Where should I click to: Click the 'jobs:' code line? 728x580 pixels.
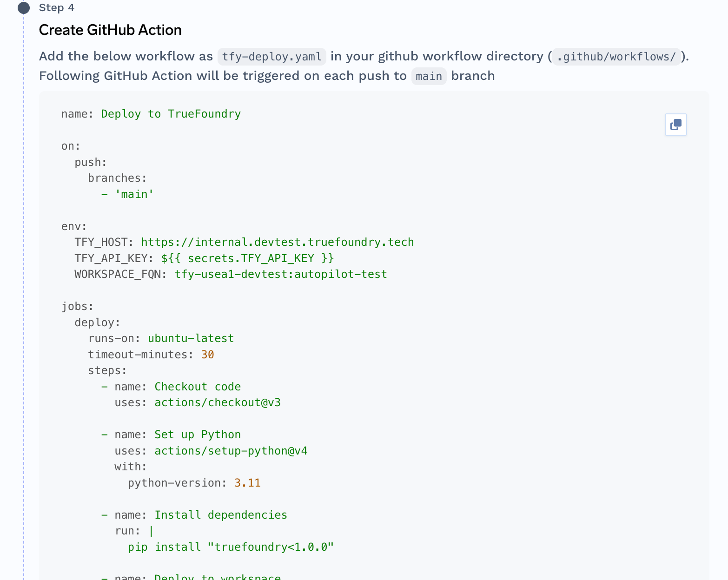[x=77, y=306]
